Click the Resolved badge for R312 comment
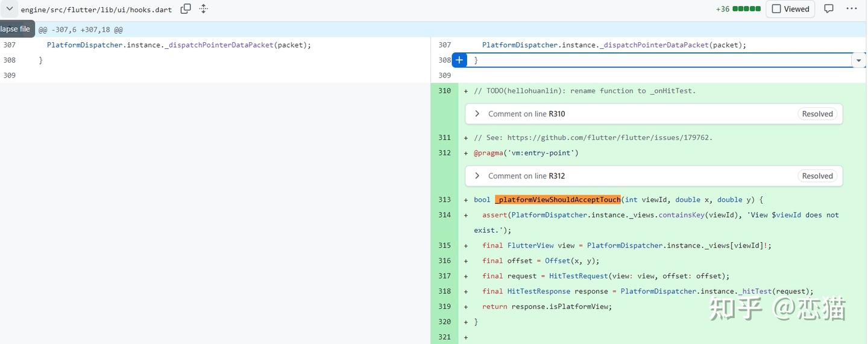 click(x=817, y=176)
